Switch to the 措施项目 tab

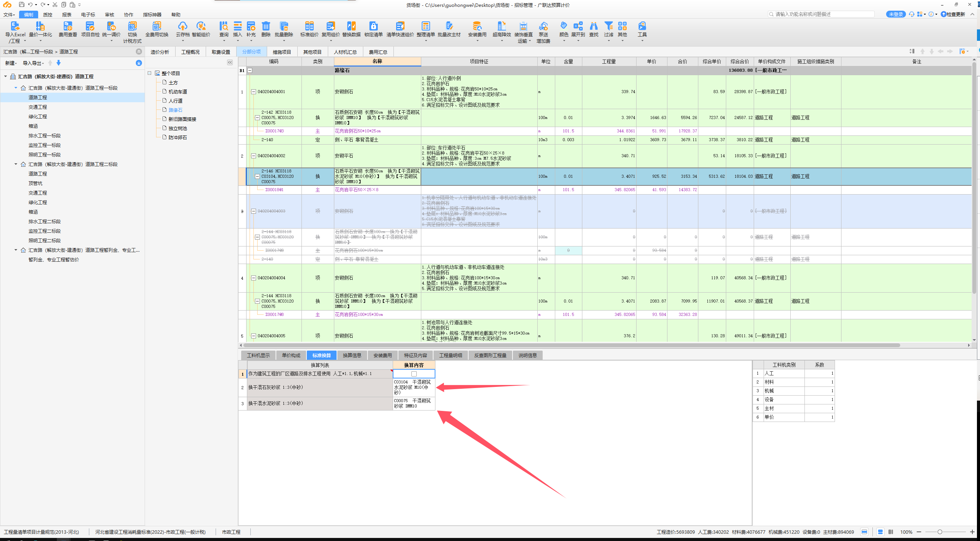point(282,52)
